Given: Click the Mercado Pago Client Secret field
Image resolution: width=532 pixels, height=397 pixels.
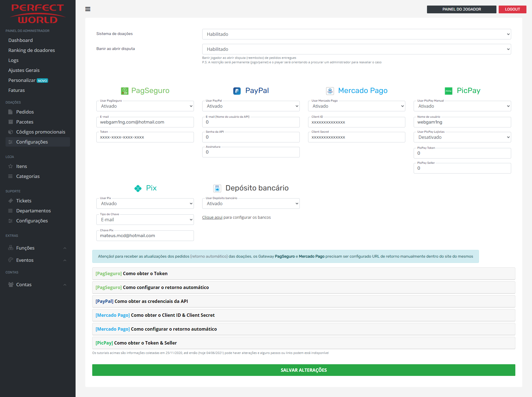Looking at the screenshot, I should (356, 137).
